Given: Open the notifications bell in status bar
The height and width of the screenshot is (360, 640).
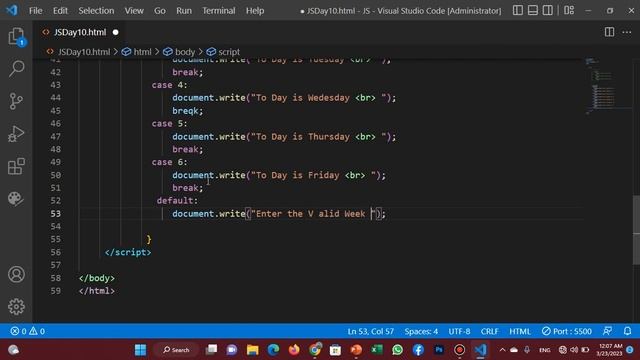Looking at the screenshot, I should click(627, 331).
